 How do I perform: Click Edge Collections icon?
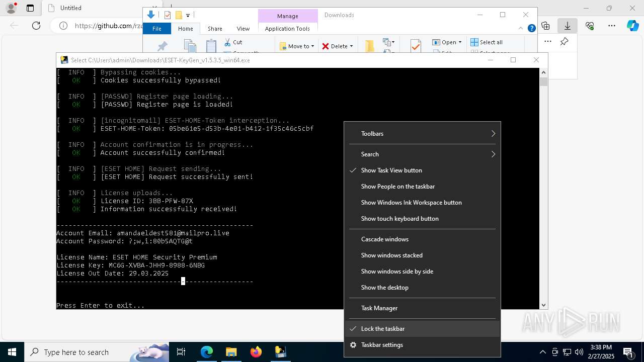tap(545, 26)
